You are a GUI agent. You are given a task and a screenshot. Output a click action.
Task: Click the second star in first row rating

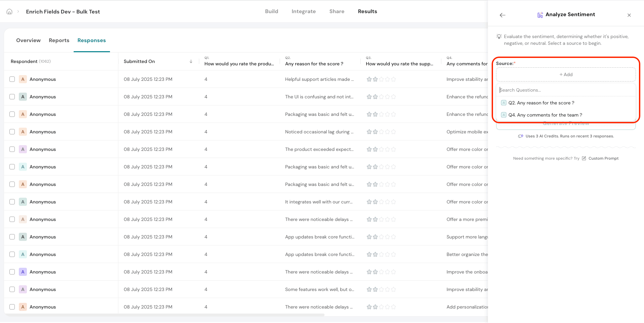(375, 79)
